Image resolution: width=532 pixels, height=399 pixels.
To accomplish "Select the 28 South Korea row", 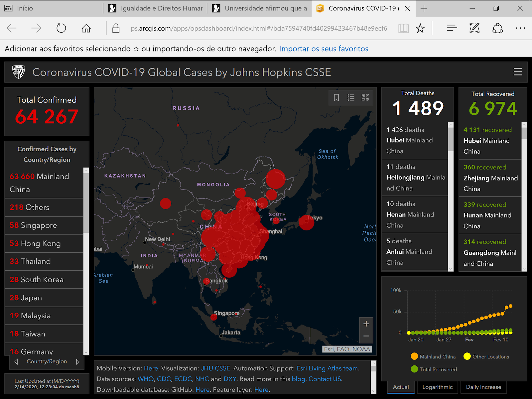I will [44, 280].
